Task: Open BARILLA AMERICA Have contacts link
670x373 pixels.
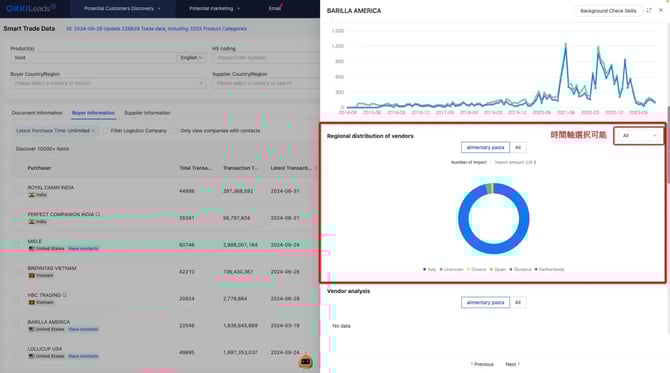Action: pyautogui.click(x=83, y=329)
